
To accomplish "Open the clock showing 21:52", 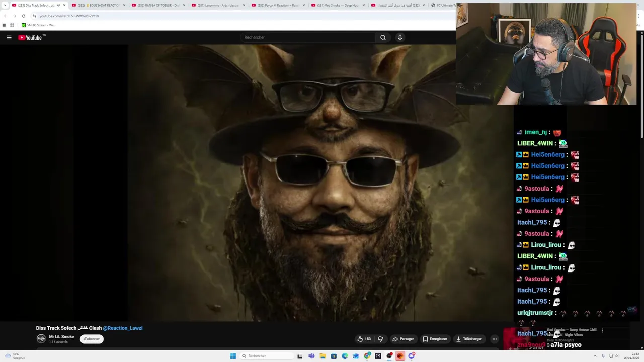I will tap(631, 356).
